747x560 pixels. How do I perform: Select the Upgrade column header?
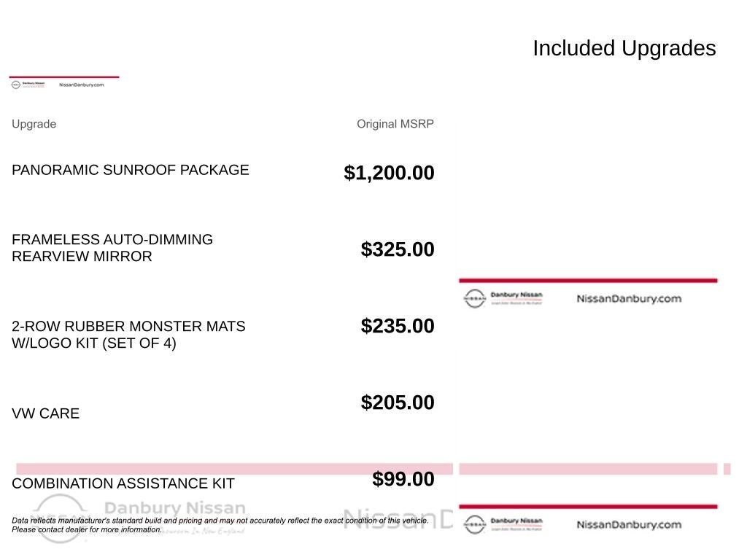pyautogui.click(x=34, y=124)
